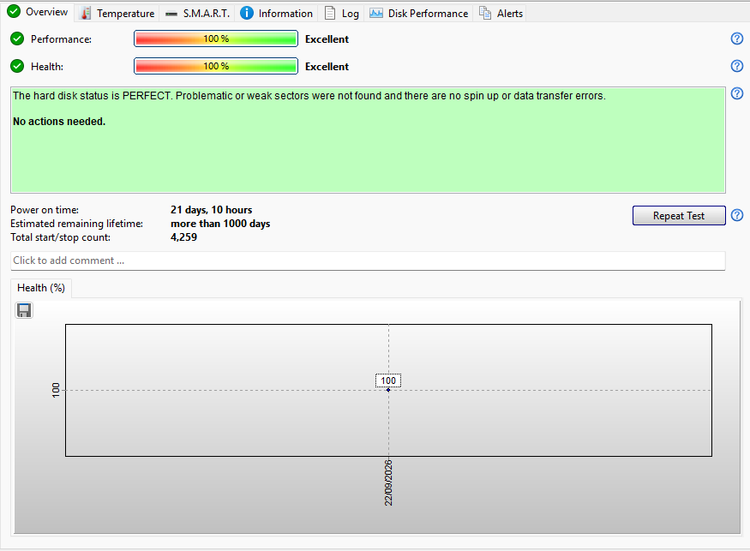Click the 'Excellent' label beside Health
This screenshot has height=551, width=750.
click(x=327, y=66)
